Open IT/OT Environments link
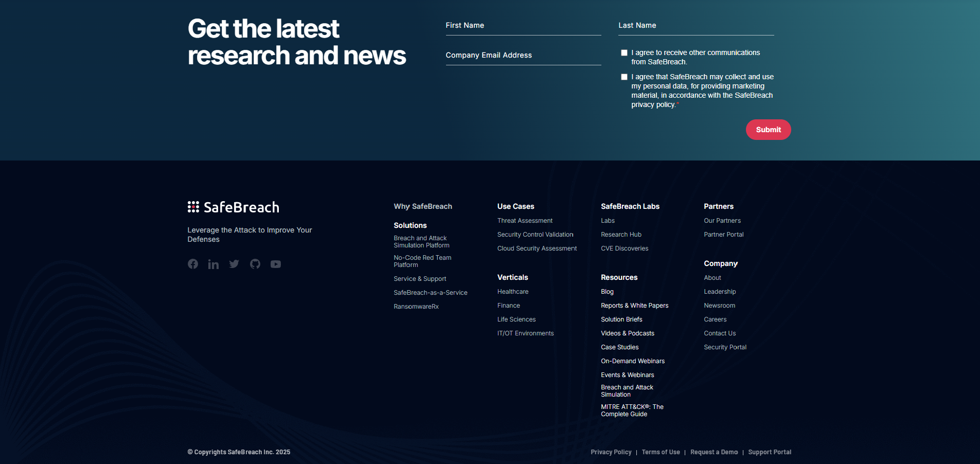 526,333
